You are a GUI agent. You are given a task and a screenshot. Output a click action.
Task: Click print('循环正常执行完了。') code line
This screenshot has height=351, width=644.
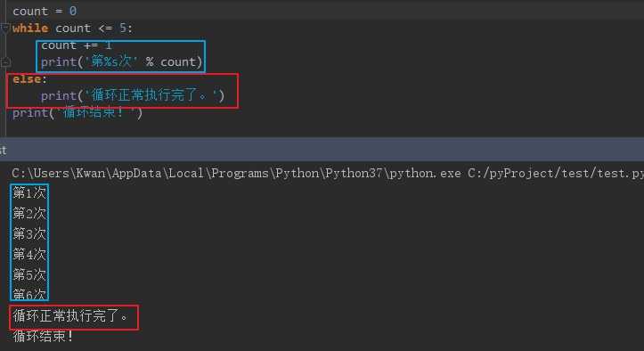[133, 95]
